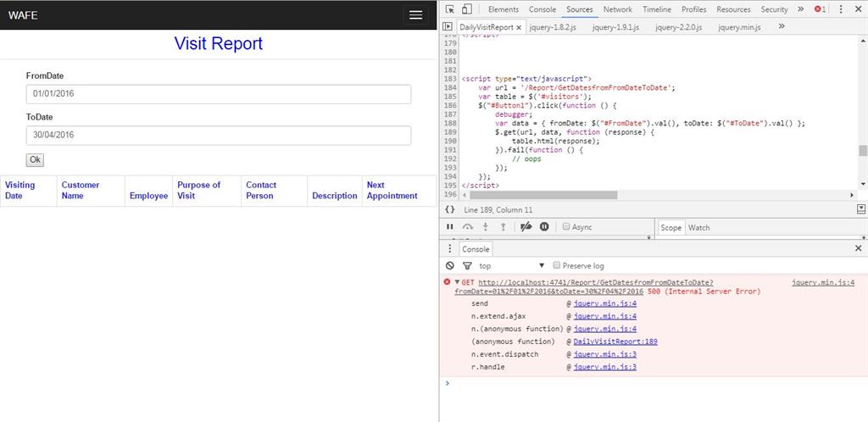Open jquery.min.js:3 link on n.event.dispatch row
The height and width of the screenshot is (422, 868).
point(604,354)
